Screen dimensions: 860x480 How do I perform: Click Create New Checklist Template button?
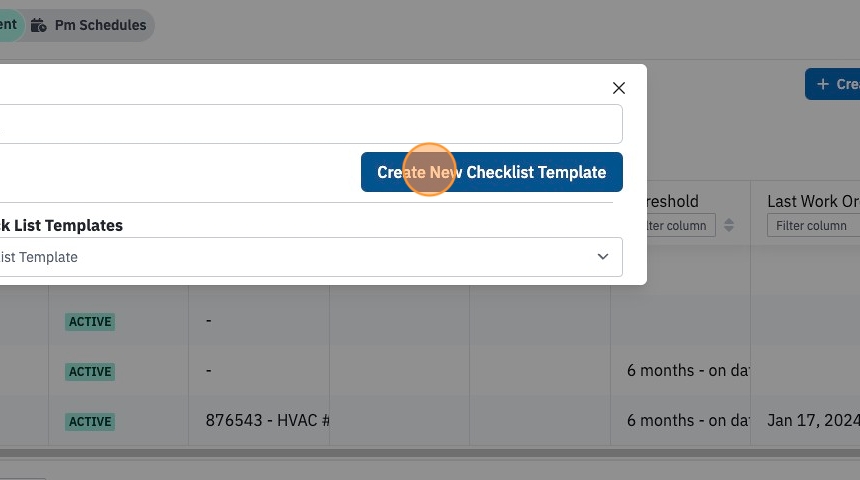coord(491,172)
